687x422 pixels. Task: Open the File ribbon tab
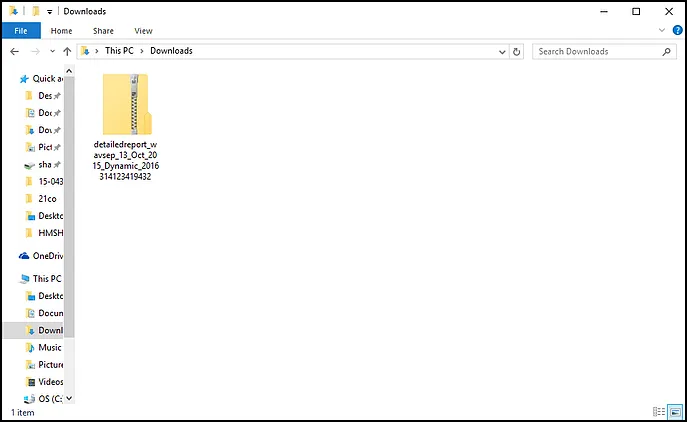pos(21,31)
